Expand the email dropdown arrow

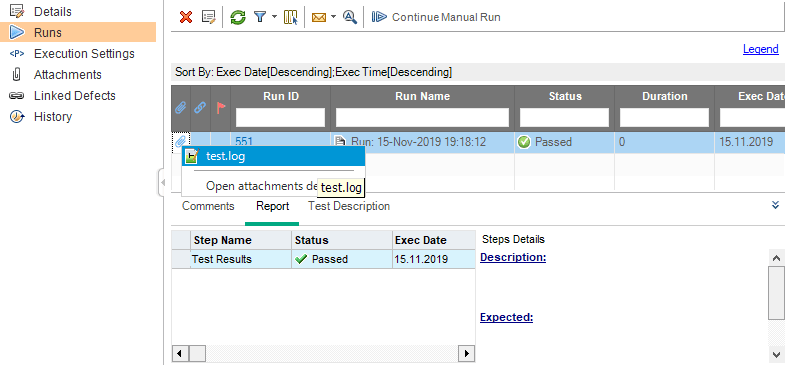click(x=333, y=17)
